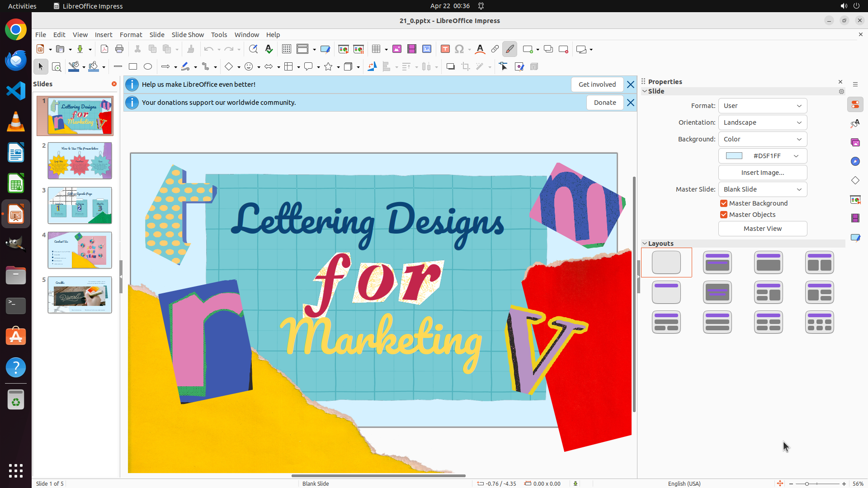Click the Crop Image tool icon
This screenshot has width=868, height=488.
pyautogui.click(x=465, y=66)
